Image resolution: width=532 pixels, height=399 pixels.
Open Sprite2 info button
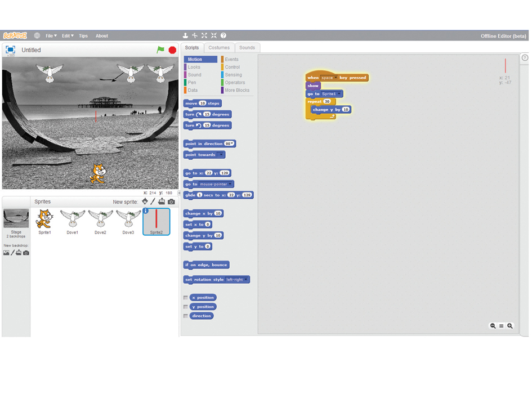146,210
